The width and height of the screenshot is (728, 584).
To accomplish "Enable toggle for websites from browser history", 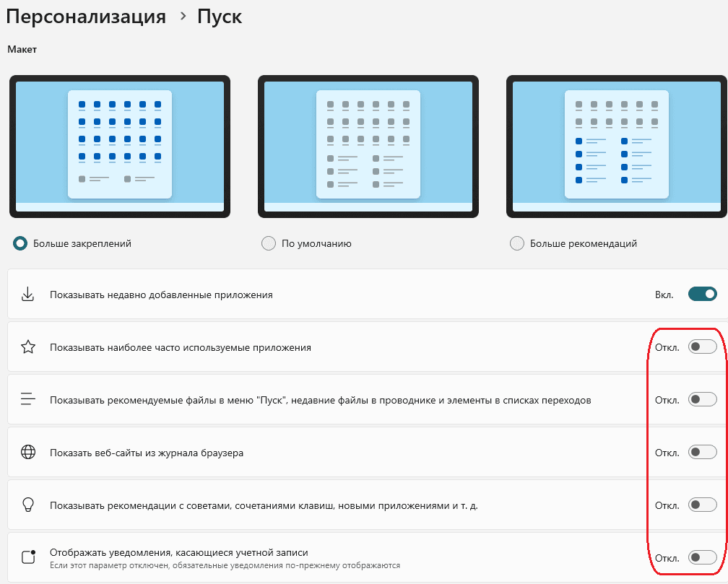I will (703, 452).
